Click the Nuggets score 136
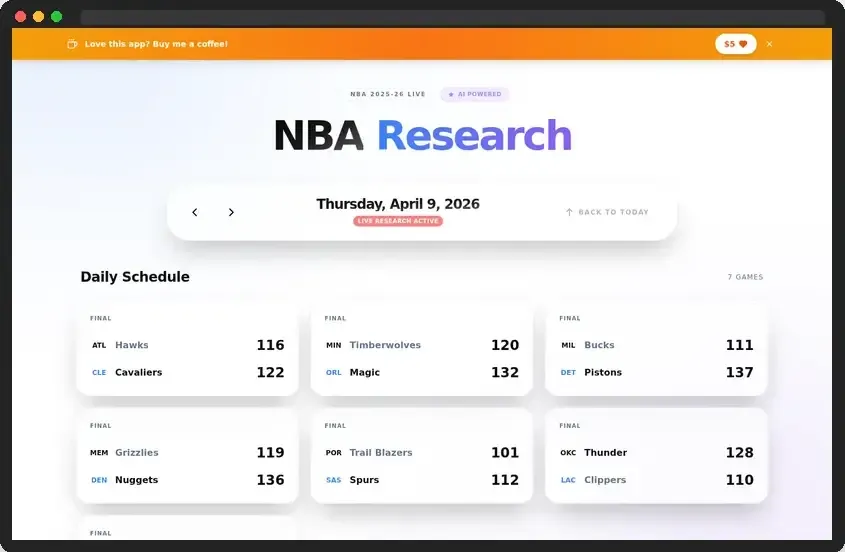The width and height of the screenshot is (845, 552). click(x=270, y=480)
